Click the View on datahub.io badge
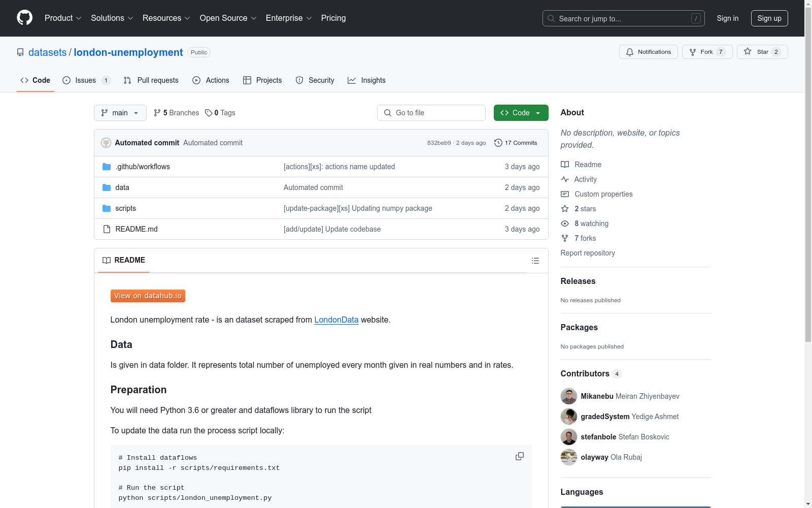Viewport: 812px width, 508px height. [x=148, y=296]
